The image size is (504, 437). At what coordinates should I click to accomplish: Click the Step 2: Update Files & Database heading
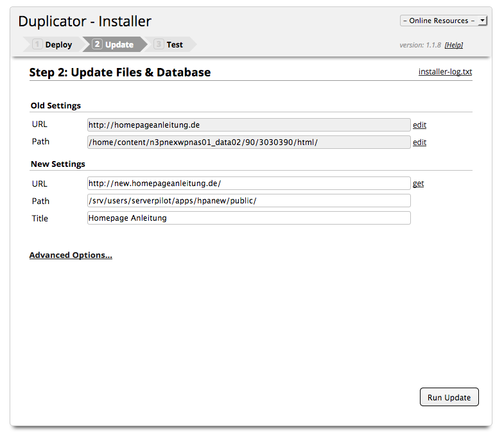pyautogui.click(x=120, y=73)
